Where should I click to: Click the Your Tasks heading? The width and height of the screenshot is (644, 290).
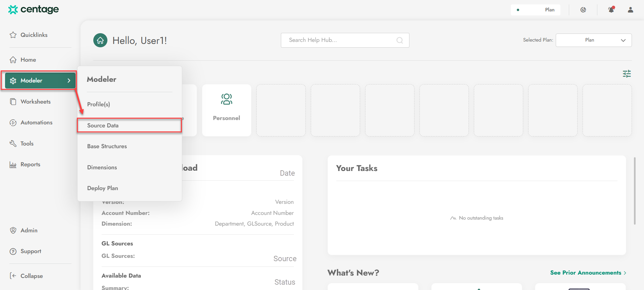point(357,168)
